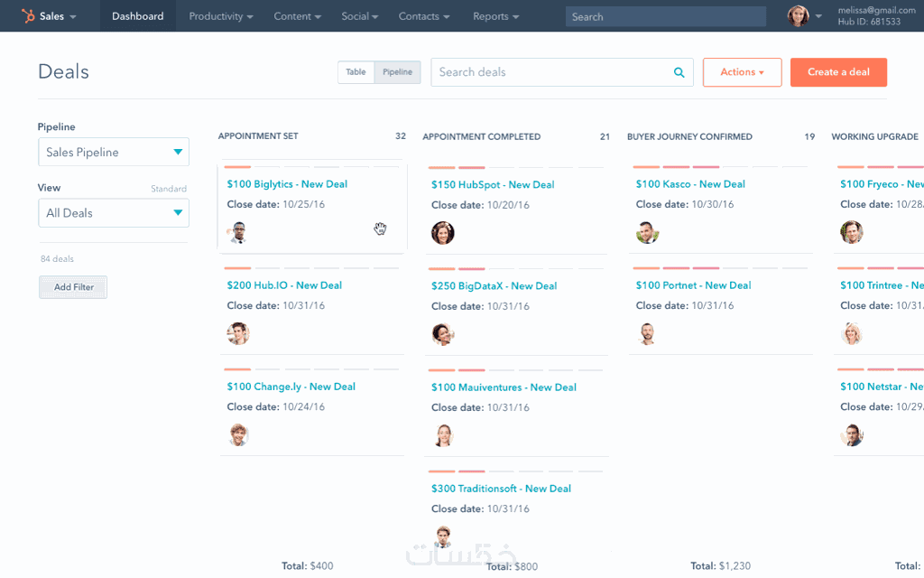The height and width of the screenshot is (578, 924).
Task: Click Close date 10/20/16 on HubSpot card
Action: pyautogui.click(x=480, y=205)
